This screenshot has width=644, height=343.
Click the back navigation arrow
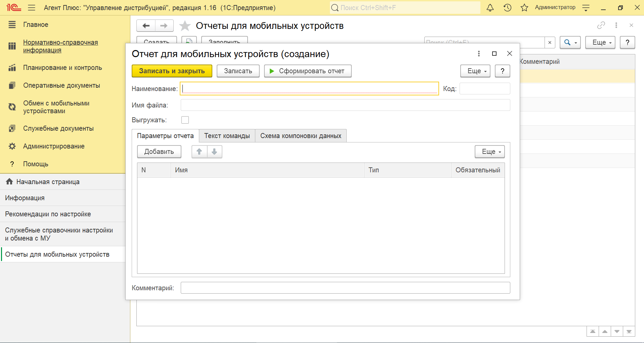point(146,26)
